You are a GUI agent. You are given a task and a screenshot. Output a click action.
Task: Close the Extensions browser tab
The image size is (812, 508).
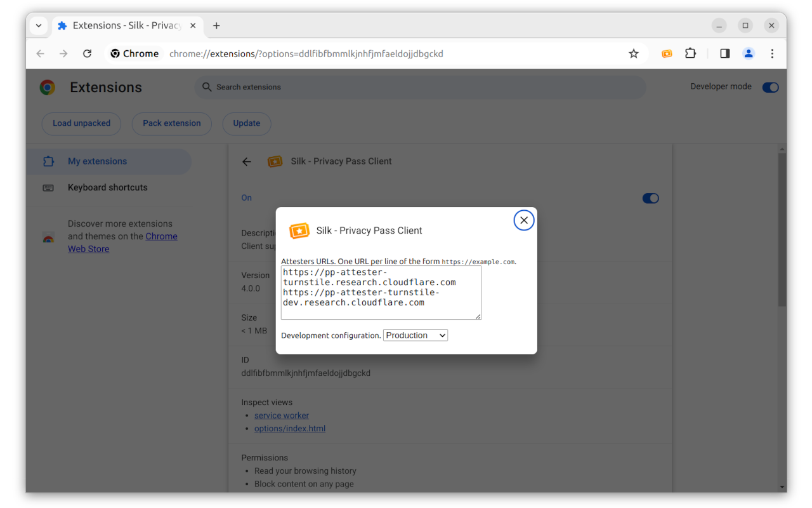192,26
